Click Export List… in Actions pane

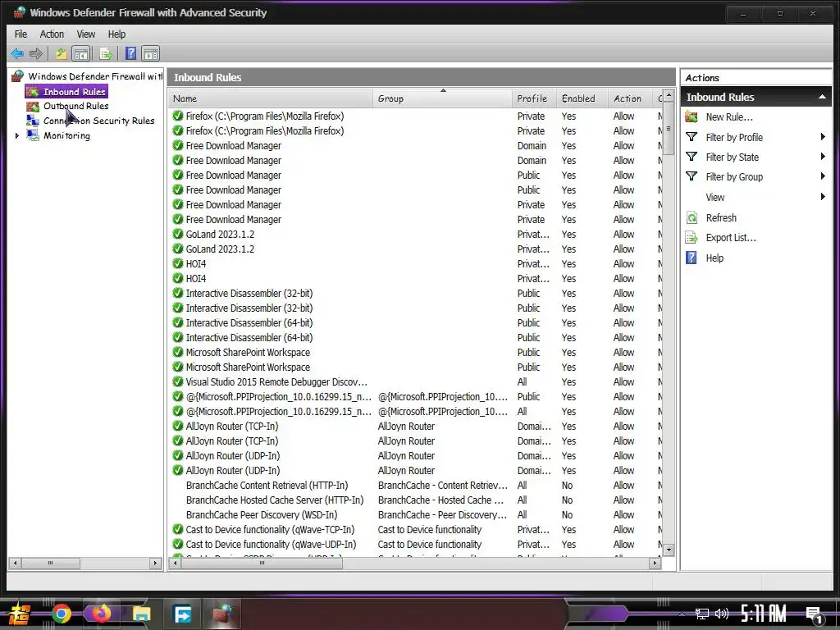pos(731,237)
